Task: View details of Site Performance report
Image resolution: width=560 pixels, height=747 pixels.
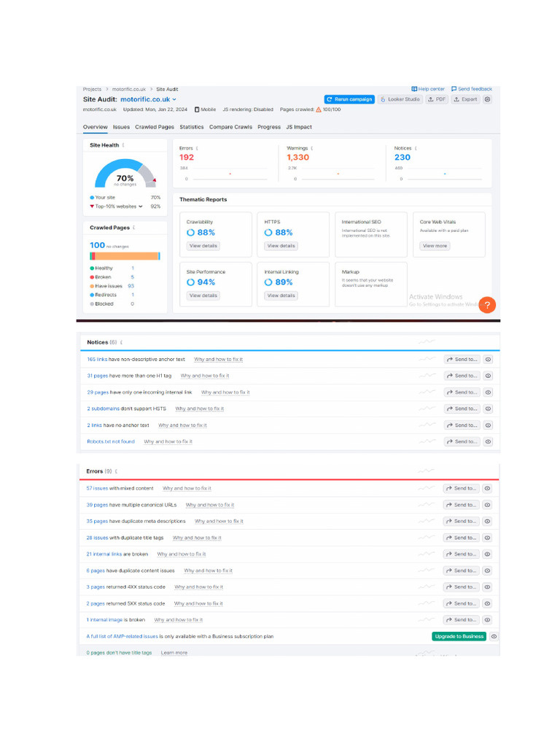Action: (x=203, y=295)
